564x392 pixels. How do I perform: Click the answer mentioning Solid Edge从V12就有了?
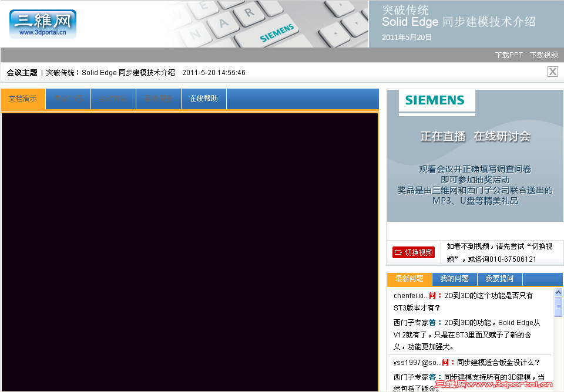tap(467, 334)
